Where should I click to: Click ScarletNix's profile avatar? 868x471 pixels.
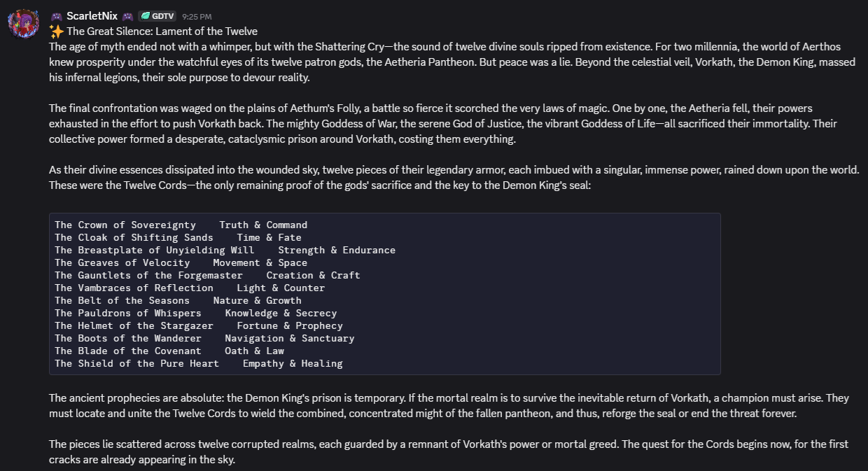(22, 24)
